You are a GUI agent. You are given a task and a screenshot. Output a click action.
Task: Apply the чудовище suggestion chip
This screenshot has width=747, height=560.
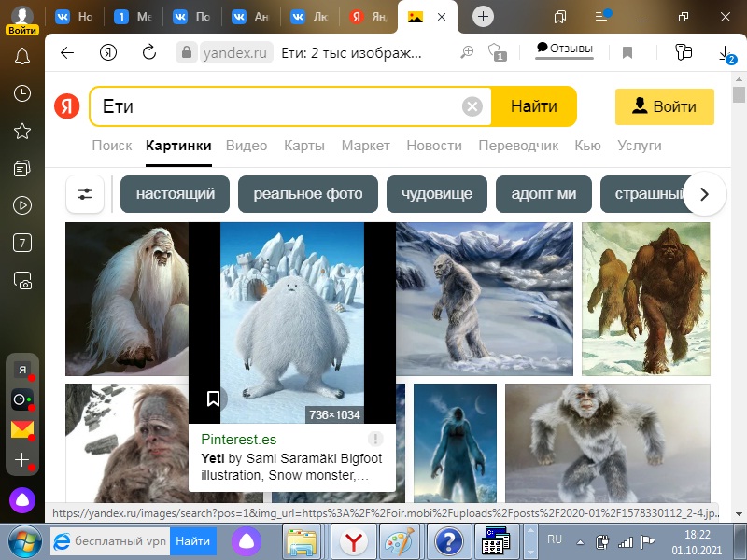(x=437, y=194)
